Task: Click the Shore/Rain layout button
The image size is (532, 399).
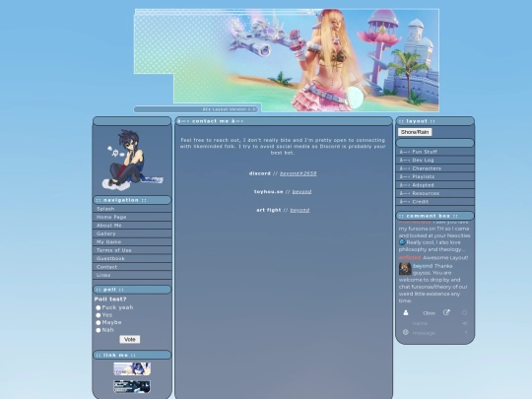Action: pyautogui.click(x=415, y=132)
